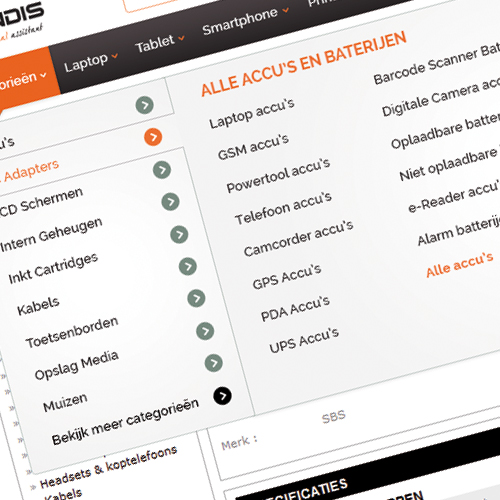
Task: Select CD Schermen category
Action: point(41,202)
